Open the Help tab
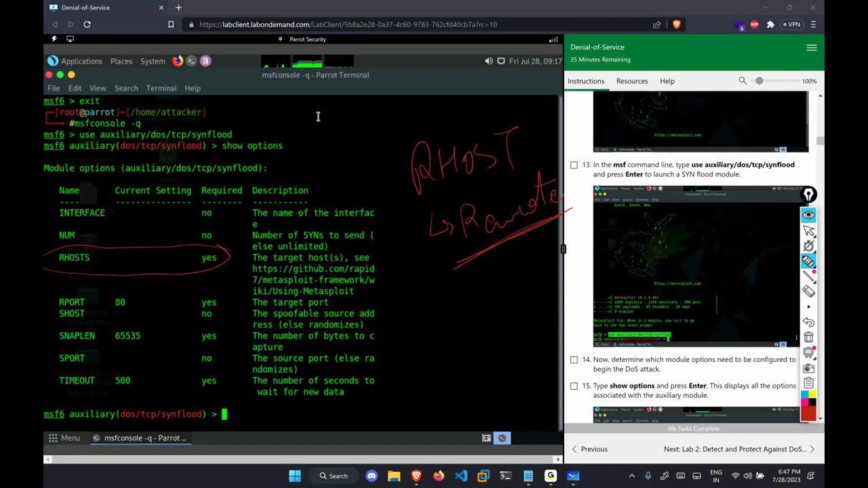 [x=667, y=81]
